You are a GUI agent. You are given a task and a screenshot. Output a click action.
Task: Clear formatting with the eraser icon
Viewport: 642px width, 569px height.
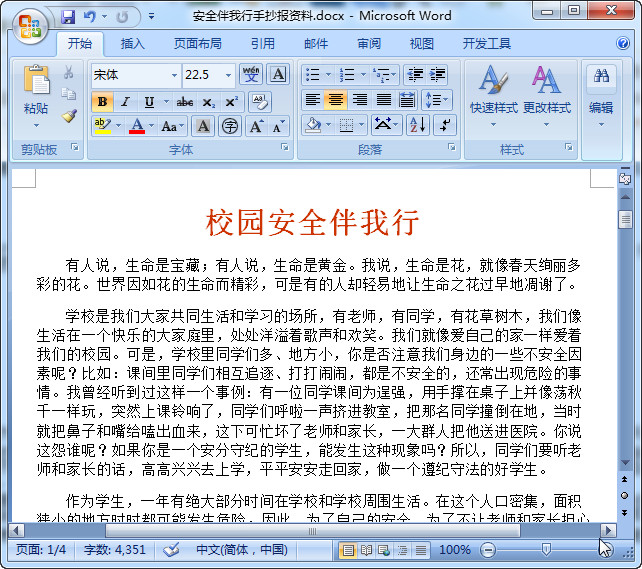260,102
